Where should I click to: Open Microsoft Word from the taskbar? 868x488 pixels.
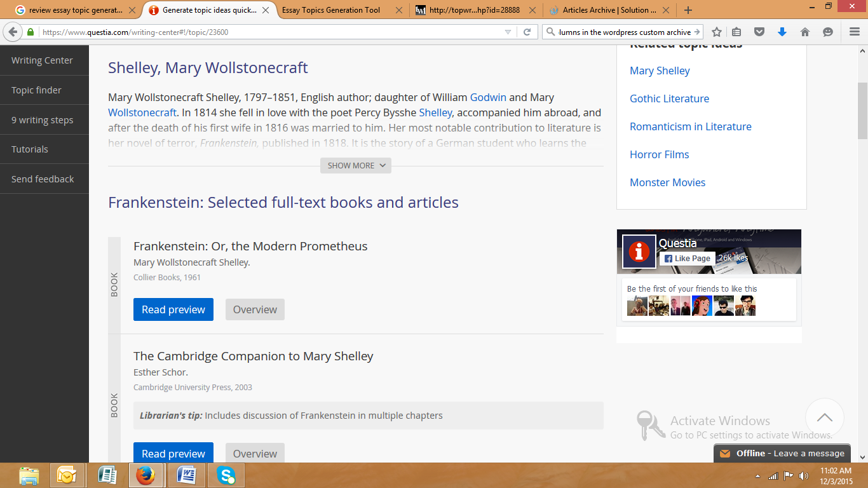pyautogui.click(x=186, y=475)
